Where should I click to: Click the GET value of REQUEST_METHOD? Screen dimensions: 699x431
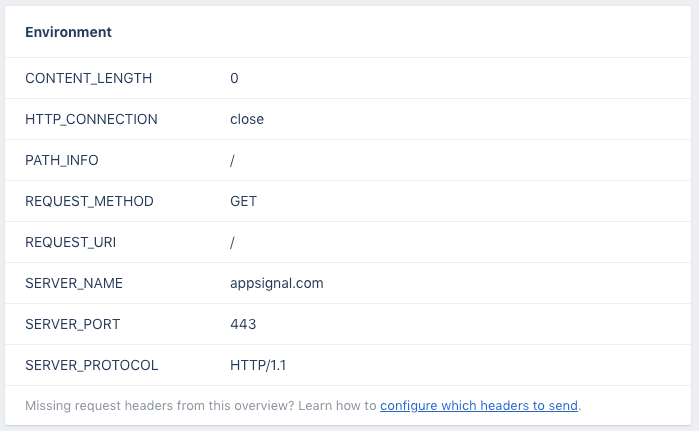243,201
